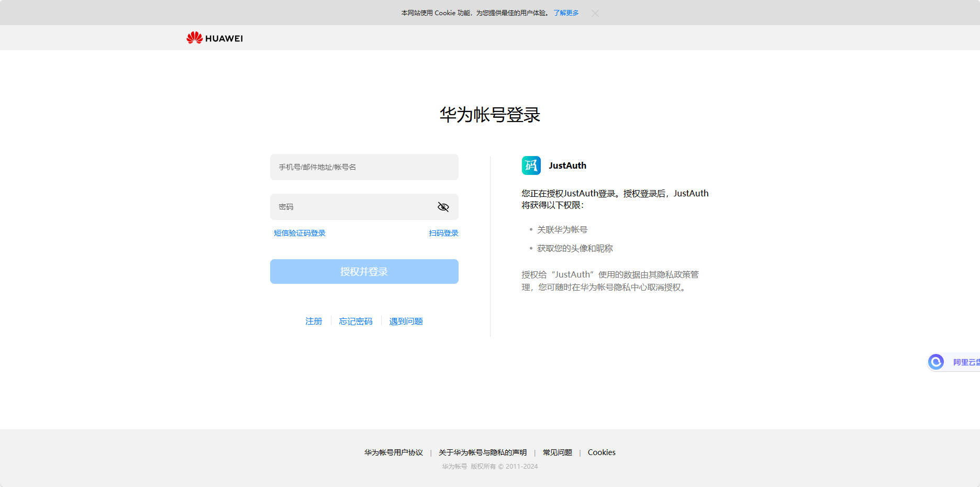This screenshot has height=487, width=980.
Task: Select the 关联华为帐号 permission text
Action: pyautogui.click(x=562, y=230)
